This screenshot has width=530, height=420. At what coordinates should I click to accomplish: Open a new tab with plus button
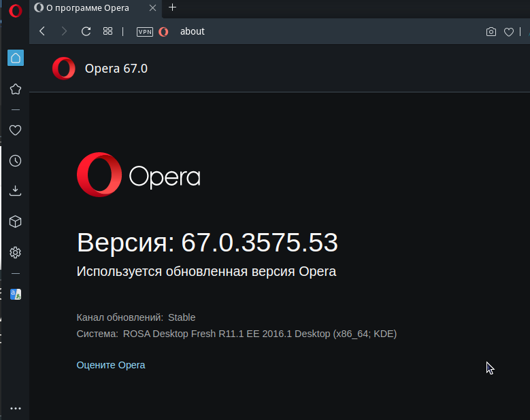tap(173, 7)
